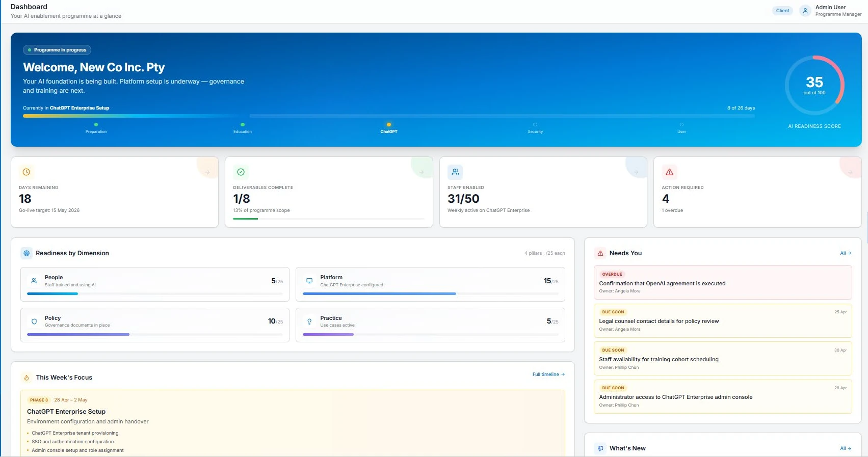Click the alert icon beside Needs You heading
Viewport: 868px width, 457px height.
tap(600, 253)
